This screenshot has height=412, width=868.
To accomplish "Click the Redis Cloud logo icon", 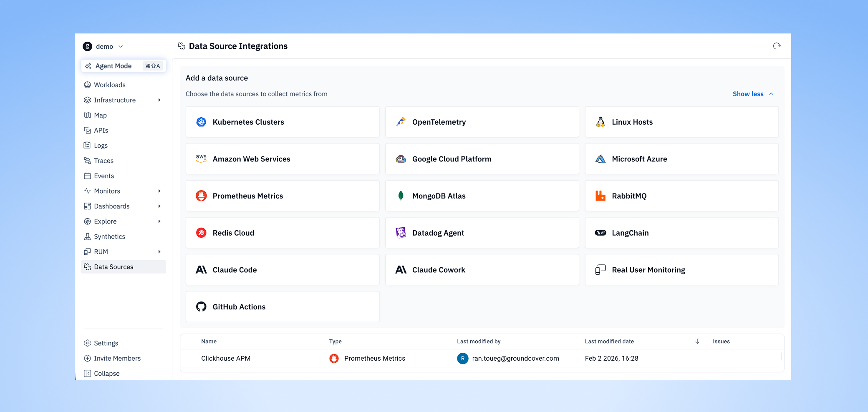I will [201, 233].
